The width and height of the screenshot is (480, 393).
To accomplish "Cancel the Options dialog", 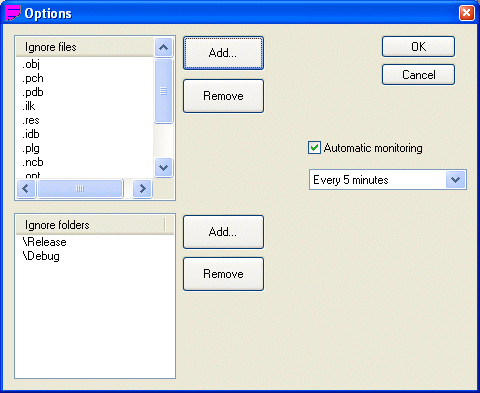I will tap(418, 75).
